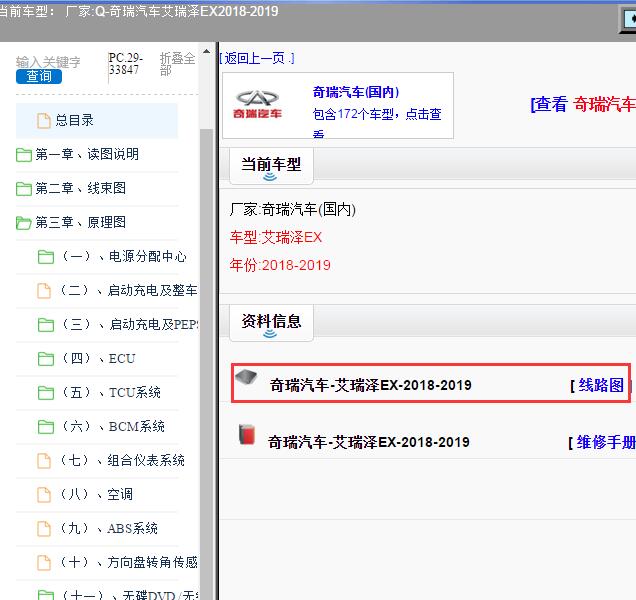Click page icon of （八）、空调
The height and width of the screenshot is (600, 636).
click(44, 495)
